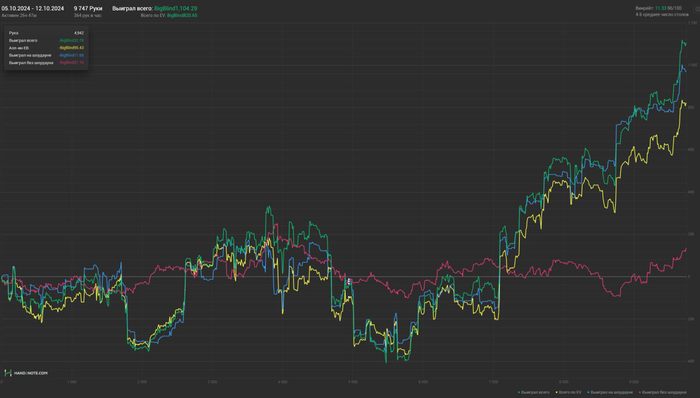Click the 'Винрейт' 11.33 bb/100 label

coord(658,8)
